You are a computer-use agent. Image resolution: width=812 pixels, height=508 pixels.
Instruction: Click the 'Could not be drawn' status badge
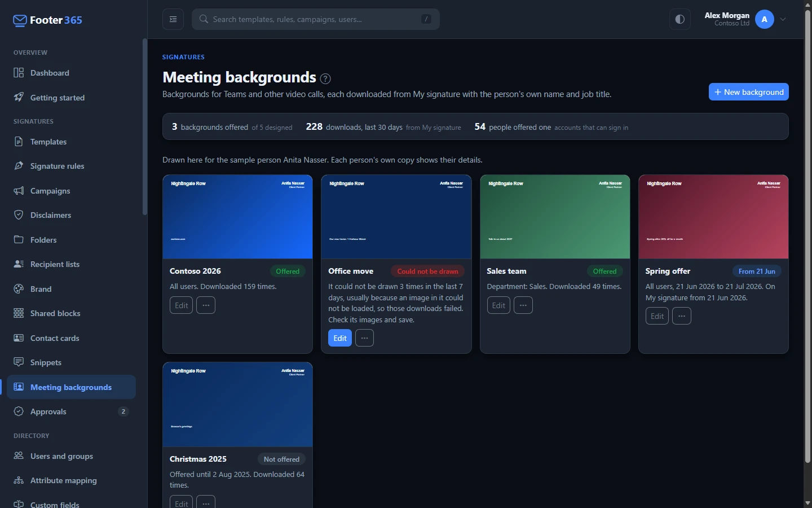tap(427, 271)
